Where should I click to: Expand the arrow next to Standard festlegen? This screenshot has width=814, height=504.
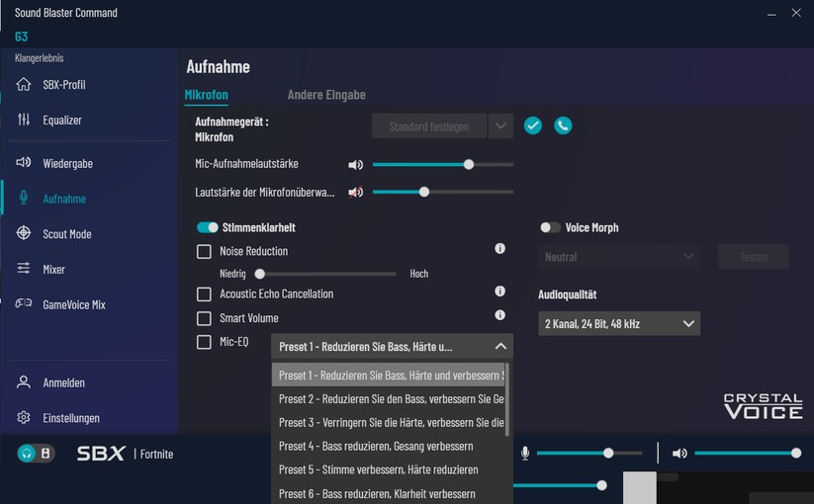[x=500, y=126]
